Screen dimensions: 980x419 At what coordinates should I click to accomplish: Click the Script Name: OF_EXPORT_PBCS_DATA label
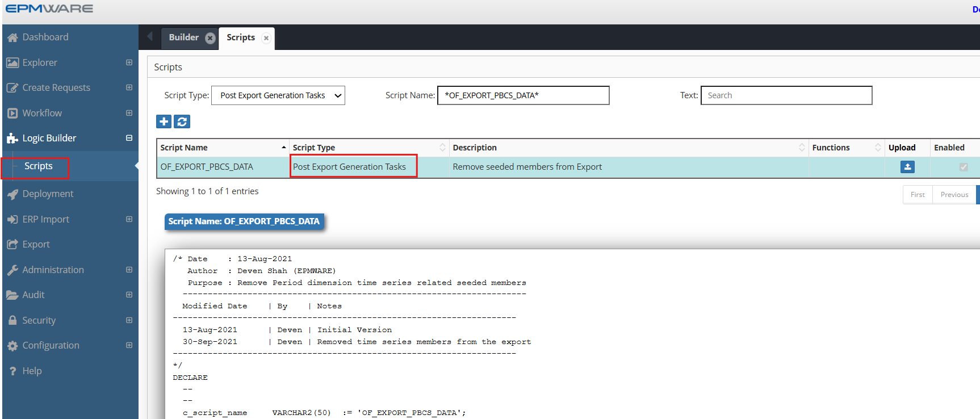click(244, 221)
